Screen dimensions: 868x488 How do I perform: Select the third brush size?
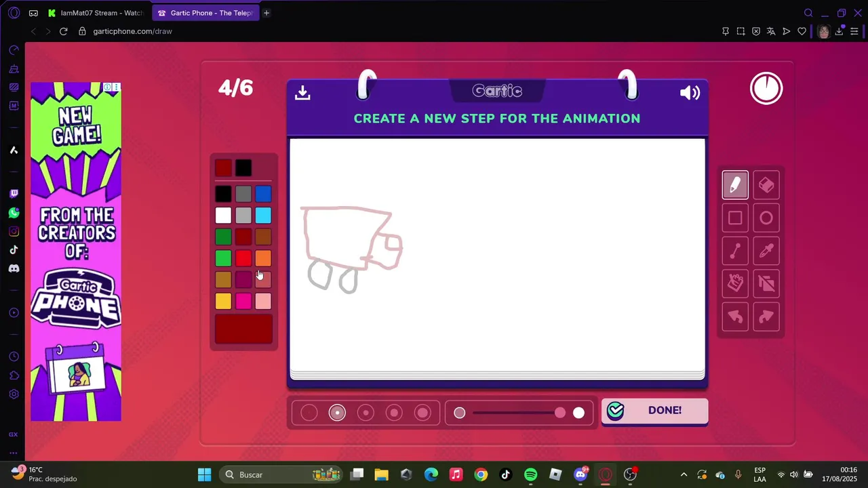tap(366, 413)
